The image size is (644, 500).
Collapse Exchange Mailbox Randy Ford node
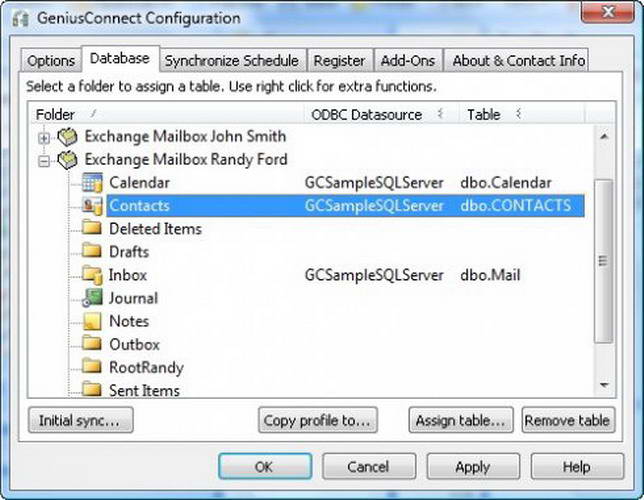tap(44, 160)
